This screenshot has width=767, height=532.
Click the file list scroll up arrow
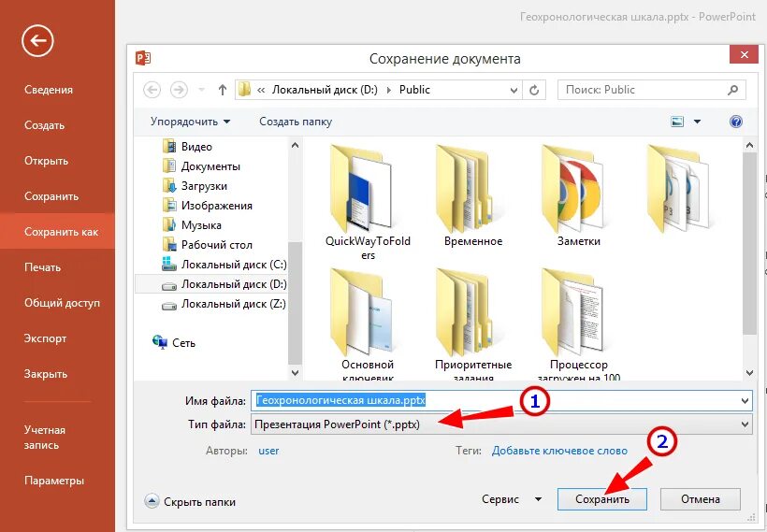pyautogui.click(x=749, y=145)
